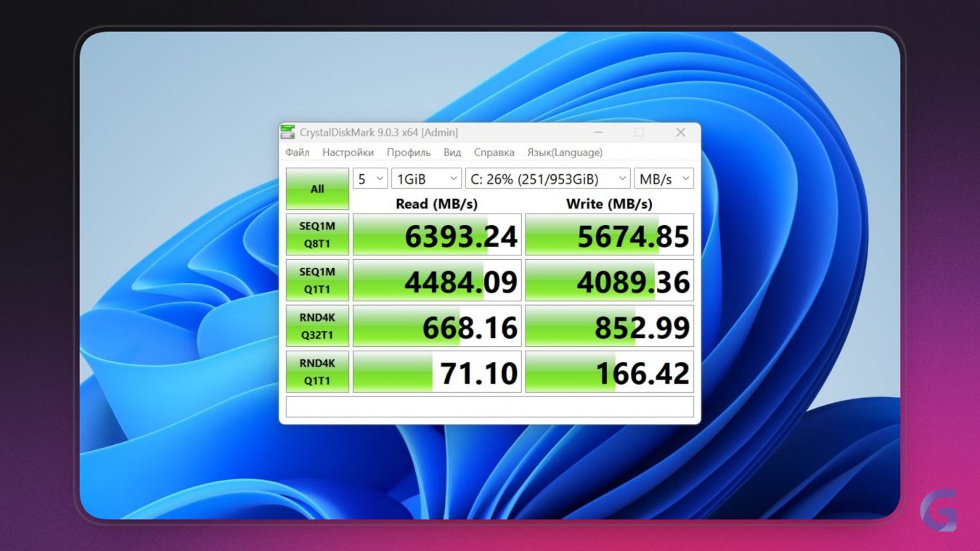Run the RND4K Q1T1 test
Image resolution: width=980 pixels, height=551 pixels.
coord(317,372)
